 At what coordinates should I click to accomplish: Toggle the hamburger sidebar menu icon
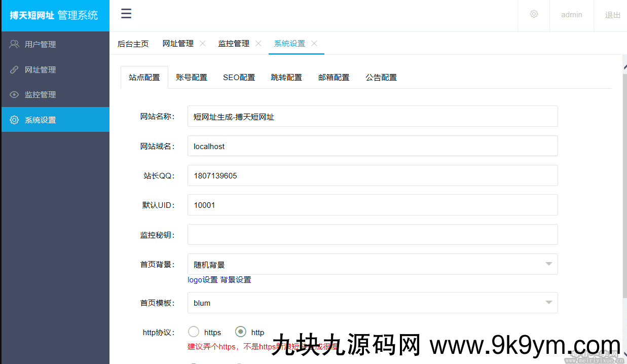[126, 14]
